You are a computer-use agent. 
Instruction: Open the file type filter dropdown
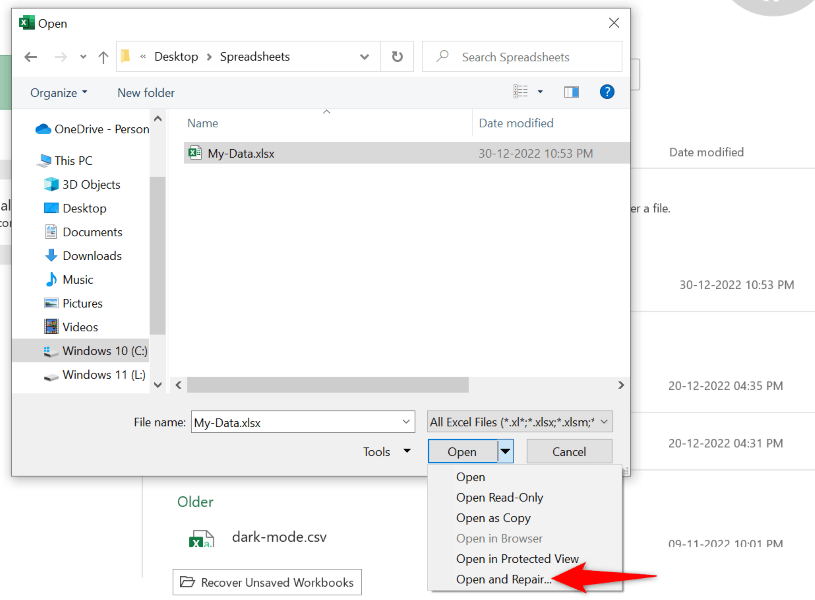point(519,422)
